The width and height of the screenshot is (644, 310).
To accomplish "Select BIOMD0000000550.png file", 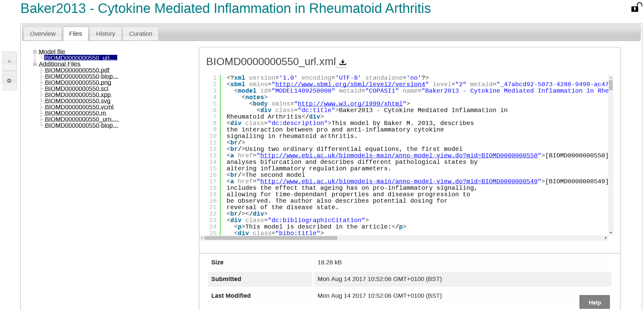I will (x=78, y=82).
